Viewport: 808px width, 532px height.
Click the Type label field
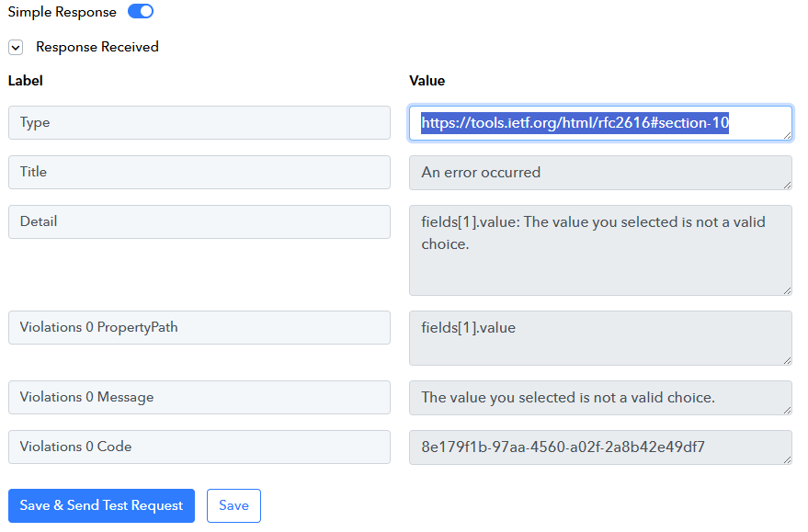tap(199, 122)
